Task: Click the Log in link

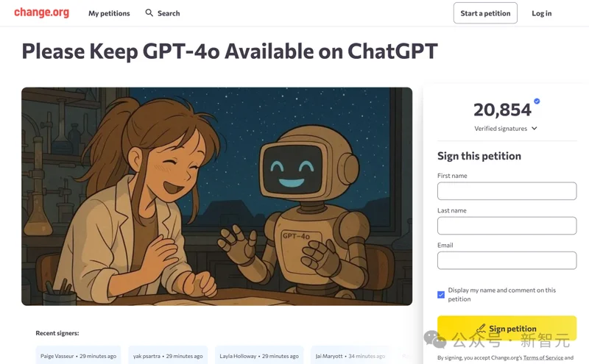Action: (541, 13)
